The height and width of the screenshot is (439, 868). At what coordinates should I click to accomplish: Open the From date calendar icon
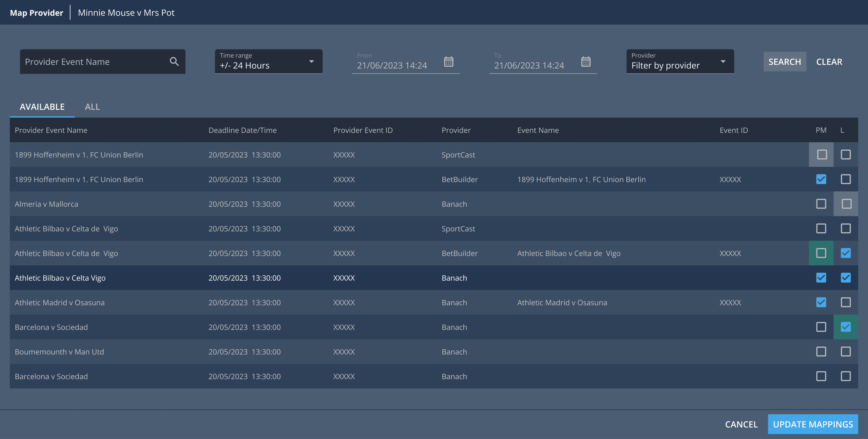click(x=448, y=62)
